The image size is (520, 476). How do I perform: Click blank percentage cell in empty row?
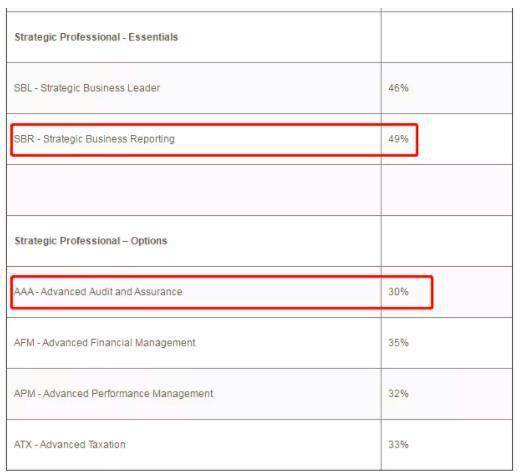[447, 190]
